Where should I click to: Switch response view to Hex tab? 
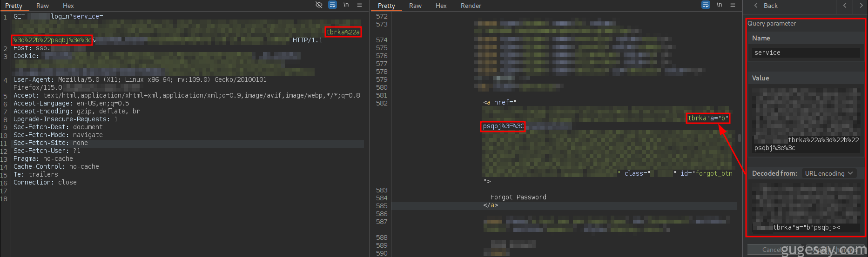coord(441,6)
